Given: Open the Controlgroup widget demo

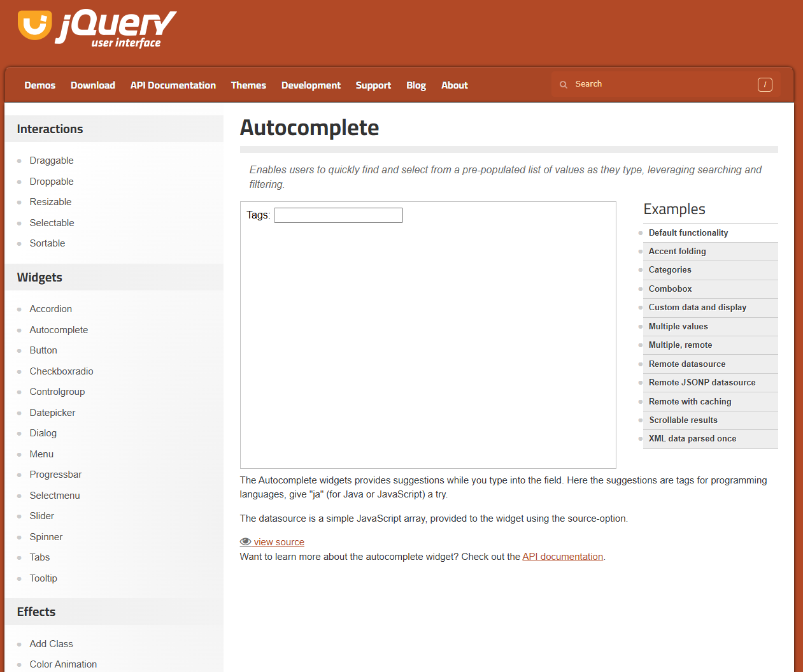Looking at the screenshot, I should click(x=57, y=392).
